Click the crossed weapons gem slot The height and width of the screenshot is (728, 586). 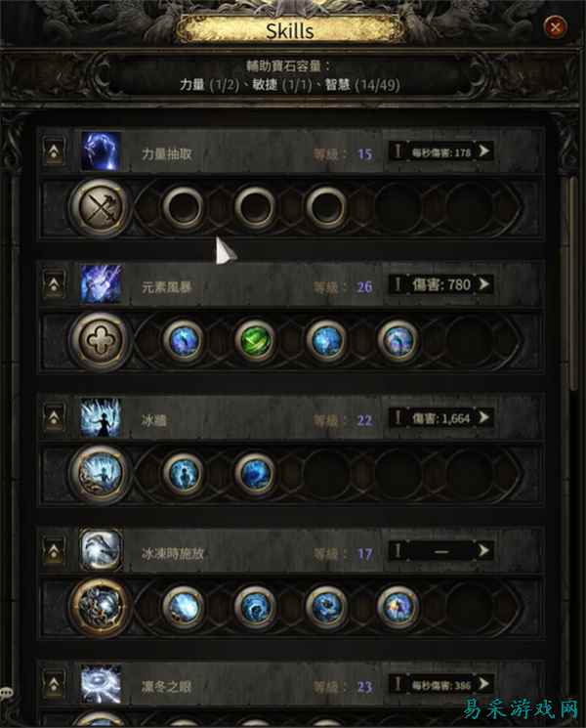pos(100,207)
